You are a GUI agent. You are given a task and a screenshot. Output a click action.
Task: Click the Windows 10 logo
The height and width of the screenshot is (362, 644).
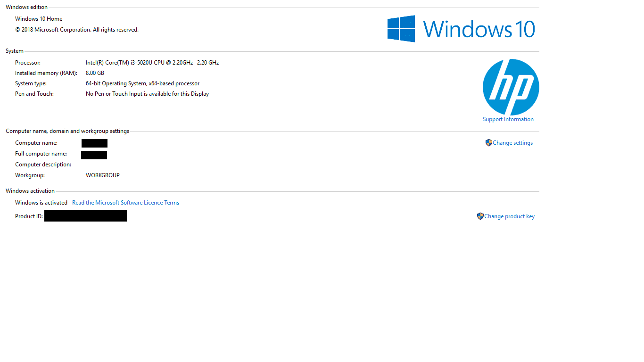coord(461,29)
